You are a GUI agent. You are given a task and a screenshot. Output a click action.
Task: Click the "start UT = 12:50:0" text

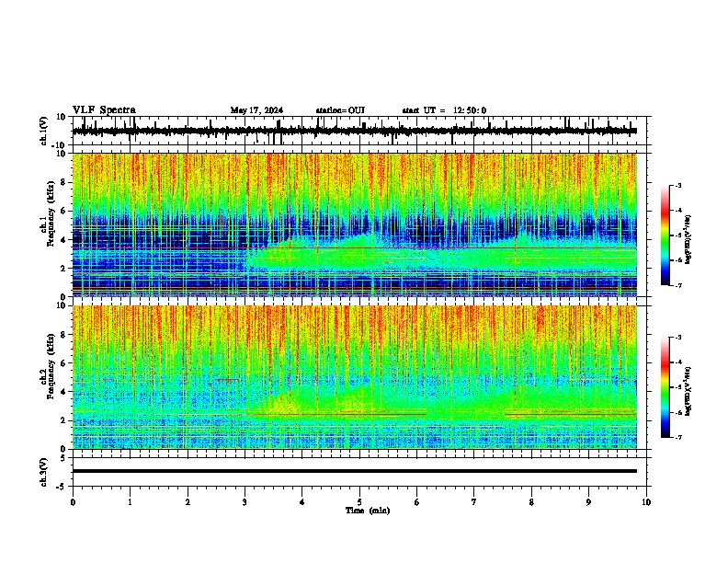pyautogui.click(x=444, y=110)
